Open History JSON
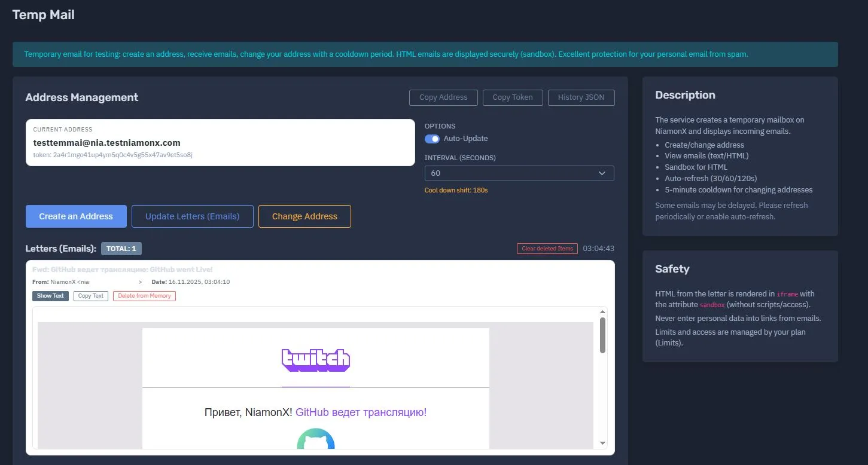 [x=581, y=97]
